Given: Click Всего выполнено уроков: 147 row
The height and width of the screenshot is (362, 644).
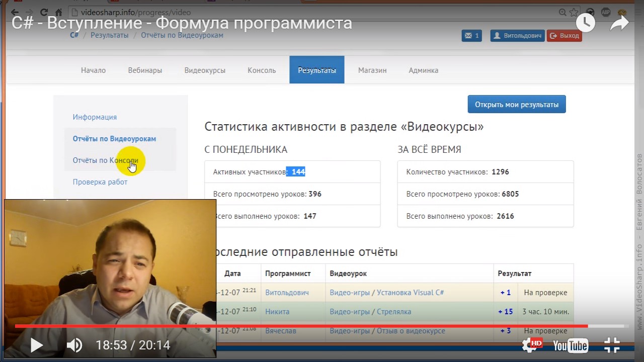Looking at the screenshot, I should (x=292, y=216).
